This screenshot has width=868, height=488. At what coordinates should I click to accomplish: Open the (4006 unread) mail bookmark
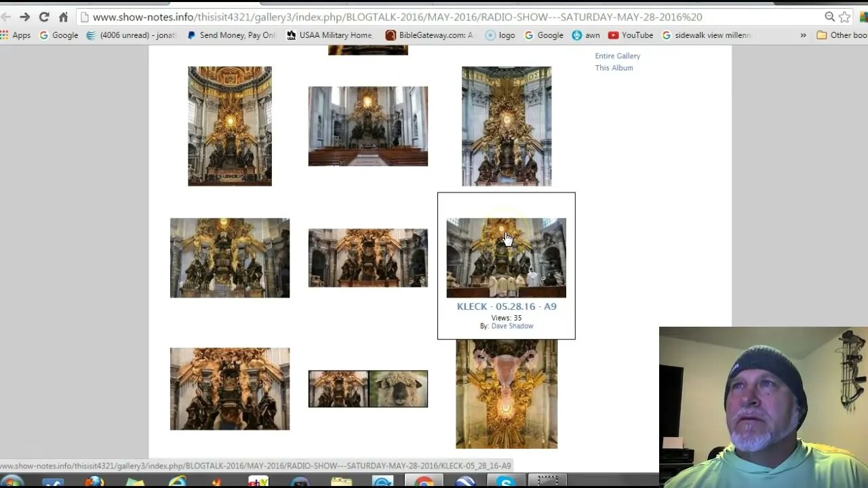tap(131, 35)
